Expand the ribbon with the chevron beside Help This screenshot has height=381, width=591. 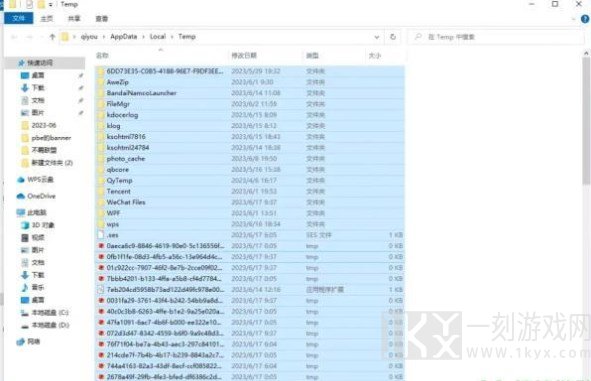tap(574, 19)
